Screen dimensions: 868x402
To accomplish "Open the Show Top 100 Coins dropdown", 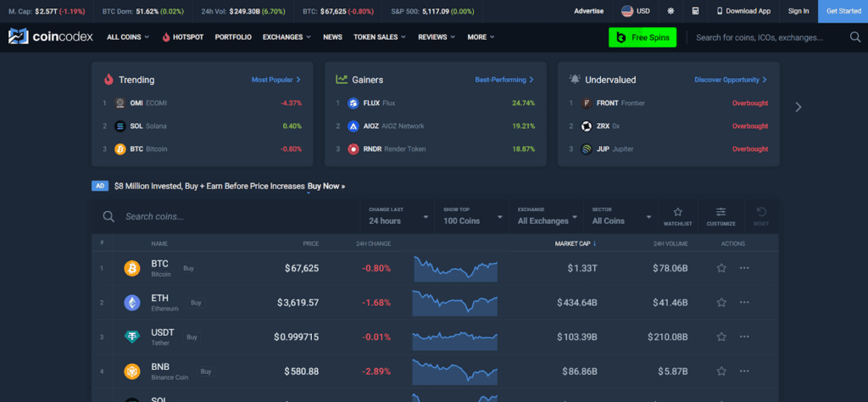I will (473, 216).
